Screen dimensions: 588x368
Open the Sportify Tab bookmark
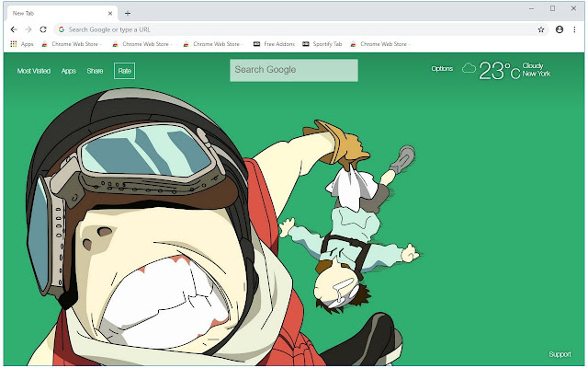(322, 44)
